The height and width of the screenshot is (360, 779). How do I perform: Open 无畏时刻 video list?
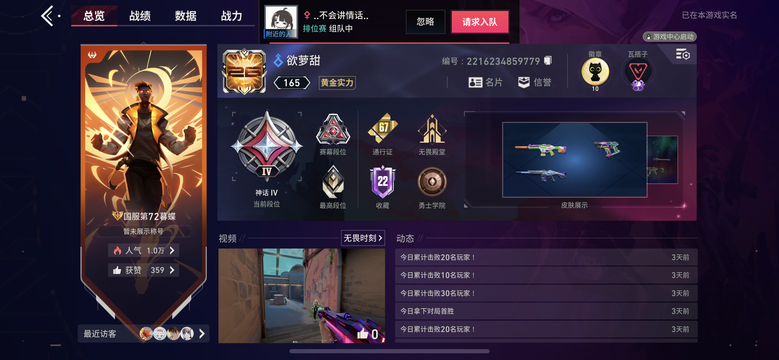click(363, 238)
